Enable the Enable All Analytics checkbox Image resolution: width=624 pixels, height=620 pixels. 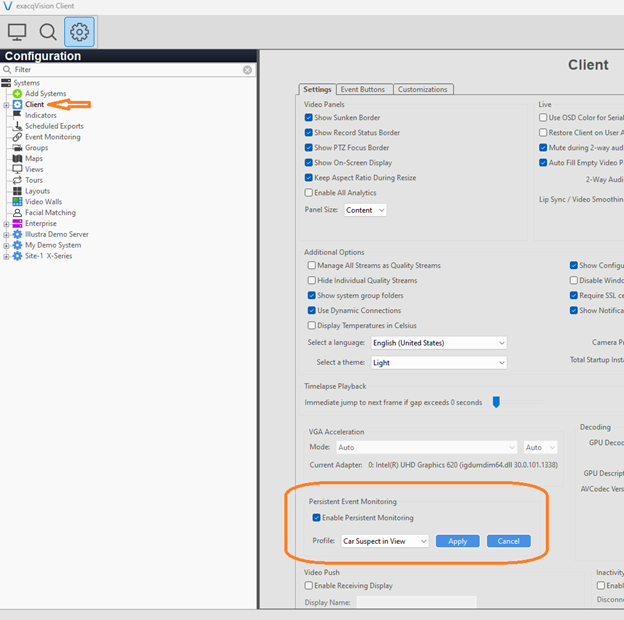(309, 192)
